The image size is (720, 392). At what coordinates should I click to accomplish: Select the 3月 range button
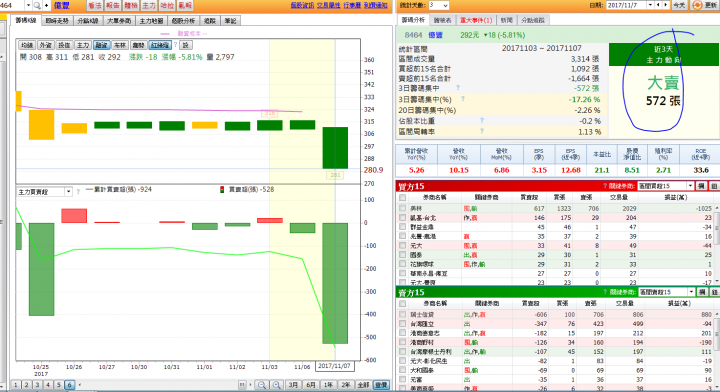293,385
